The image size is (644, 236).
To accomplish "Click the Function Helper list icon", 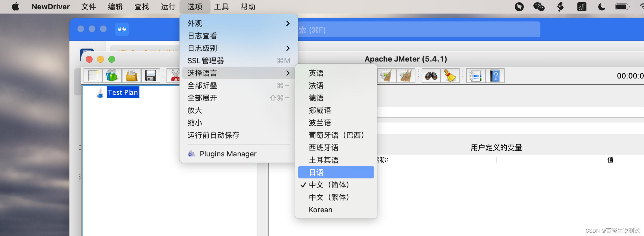I will click(476, 76).
